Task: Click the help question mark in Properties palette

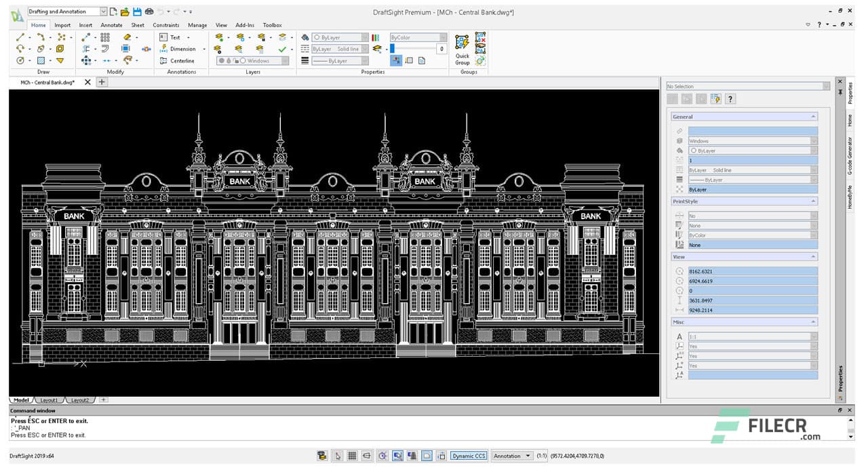Action: [x=730, y=99]
